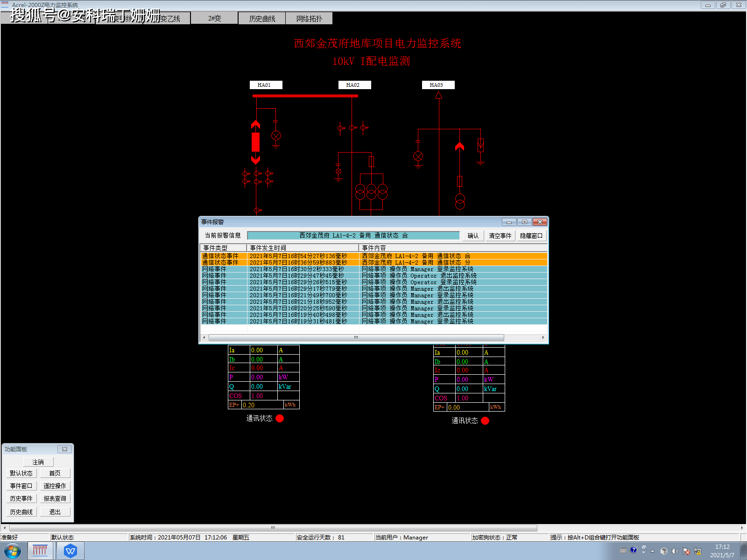
Task: Select red circuit breaker symbol under HA01
Action: click(x=255, y=142)
